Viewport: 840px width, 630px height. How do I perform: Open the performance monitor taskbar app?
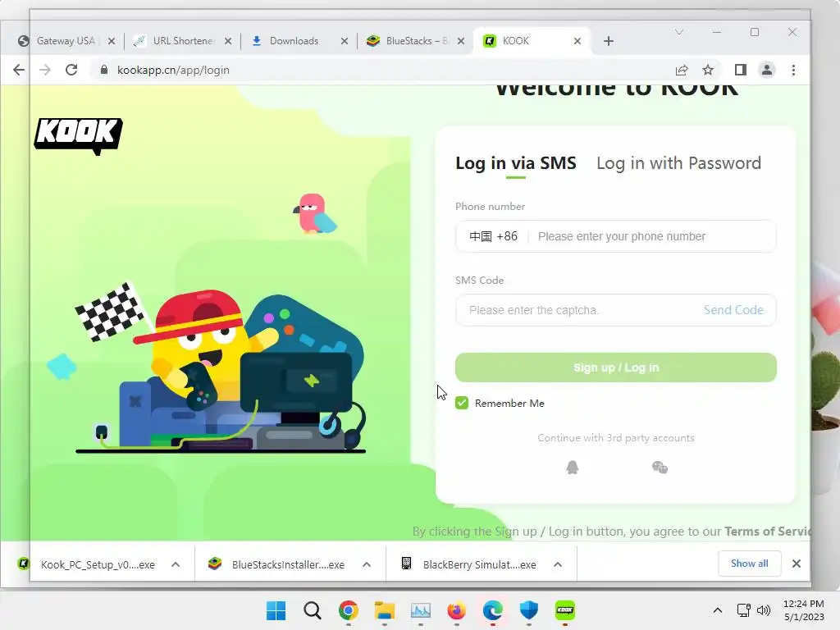click(x=421, y=610)
